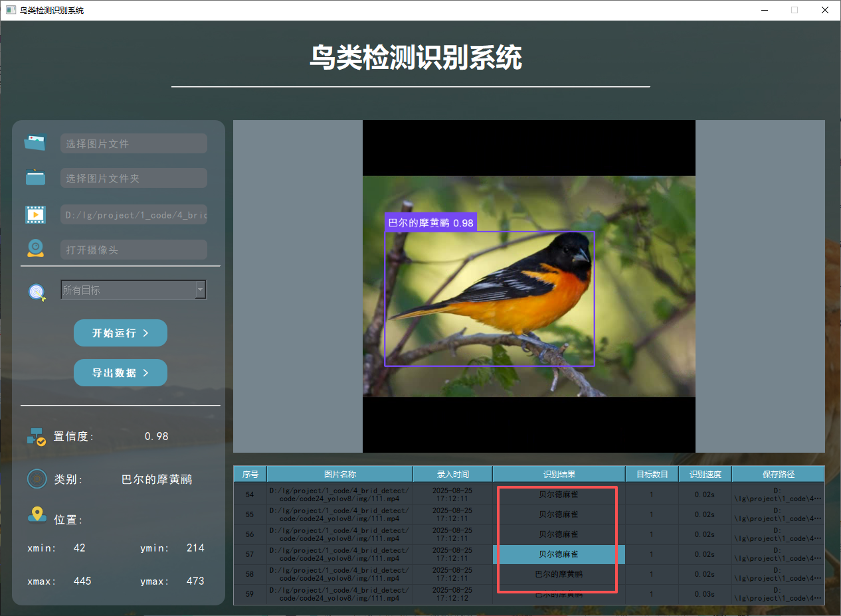Click the 0.03s speed cell in row 59

pyautogui.click(x=705, y=594)
